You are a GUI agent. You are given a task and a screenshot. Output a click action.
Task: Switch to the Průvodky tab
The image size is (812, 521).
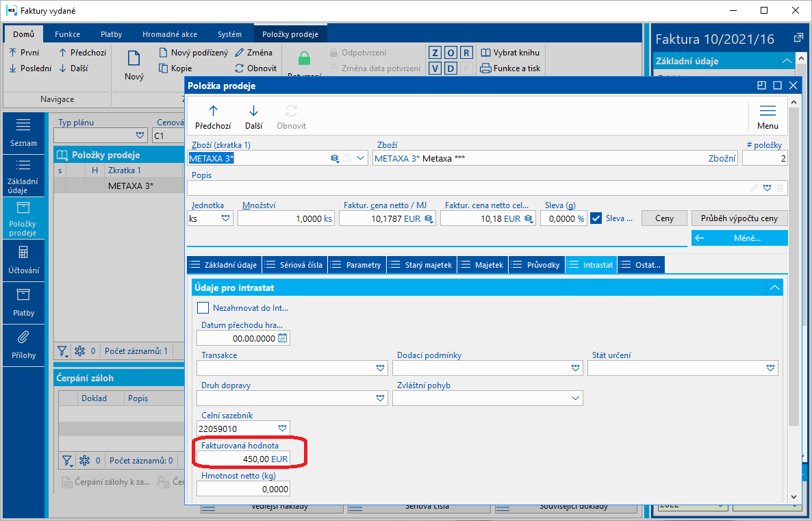coord(537,265)
